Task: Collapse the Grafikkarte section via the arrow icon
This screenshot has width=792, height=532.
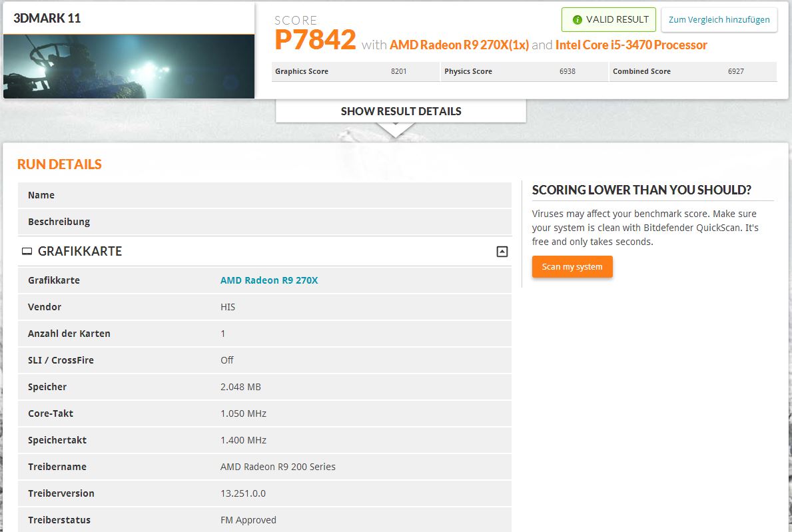Action: point(502,252)
